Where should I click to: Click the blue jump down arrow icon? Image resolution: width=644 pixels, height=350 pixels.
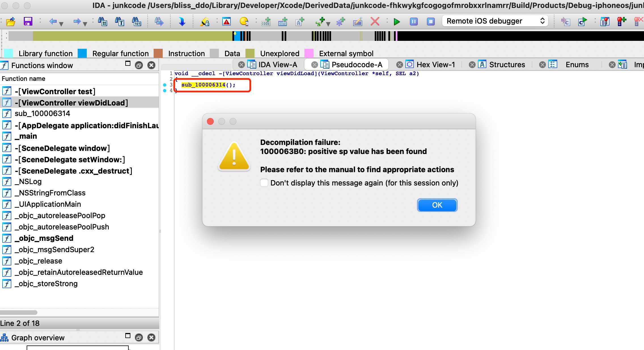point(182,22)
